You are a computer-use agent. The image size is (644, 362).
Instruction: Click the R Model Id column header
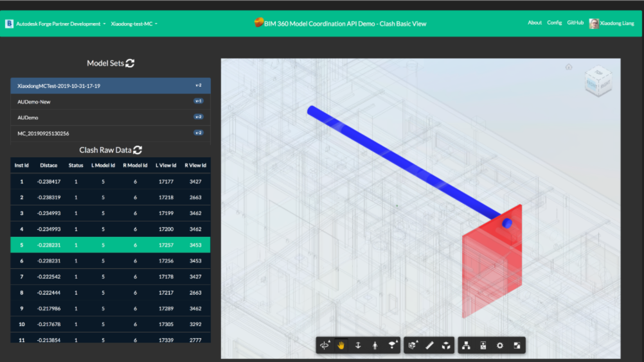pos(135,165)
